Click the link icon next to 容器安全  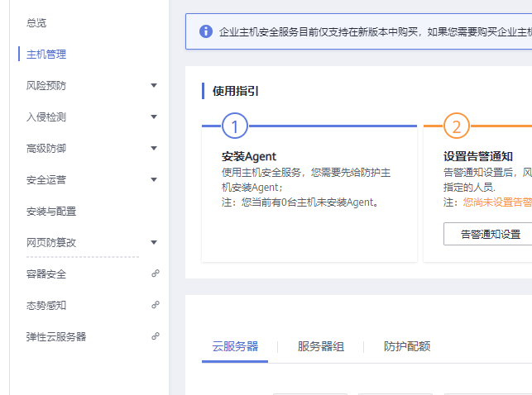(155, 274)
